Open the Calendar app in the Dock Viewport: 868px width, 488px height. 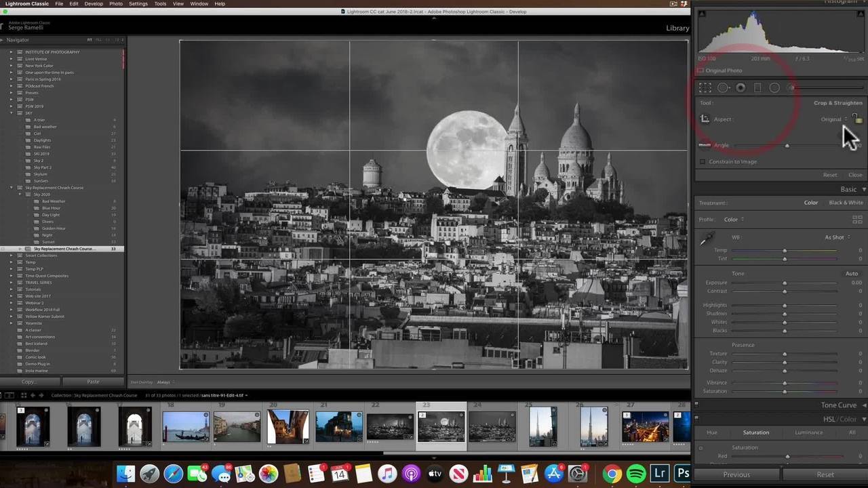pos(340,474)
